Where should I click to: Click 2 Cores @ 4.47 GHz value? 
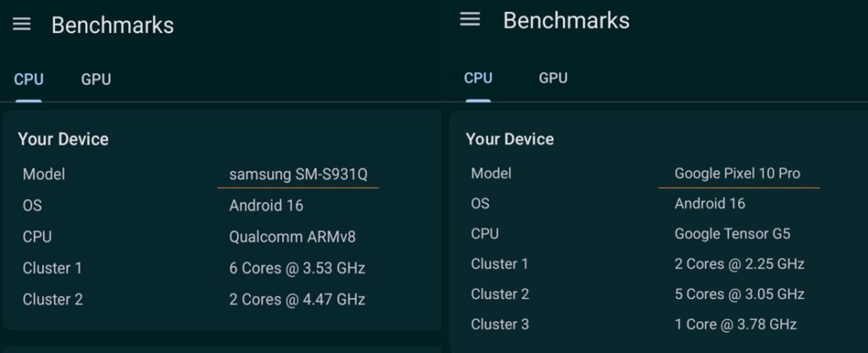pos(298,300)
